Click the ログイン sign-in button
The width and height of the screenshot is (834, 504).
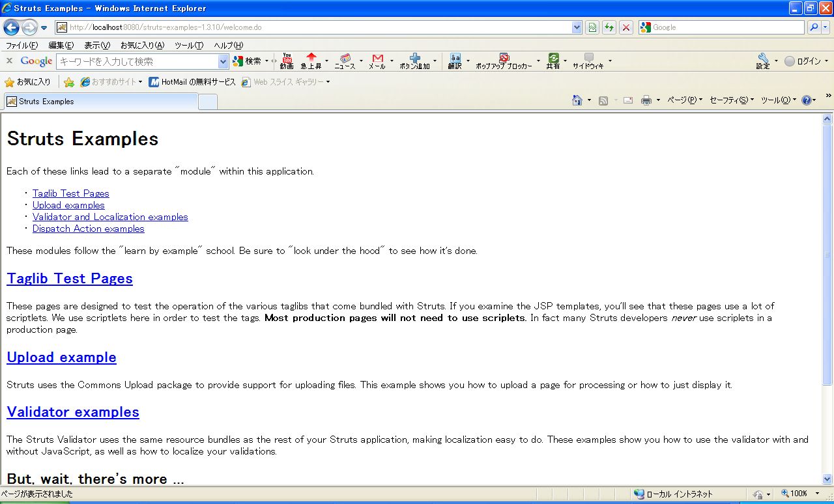(803, 61)
